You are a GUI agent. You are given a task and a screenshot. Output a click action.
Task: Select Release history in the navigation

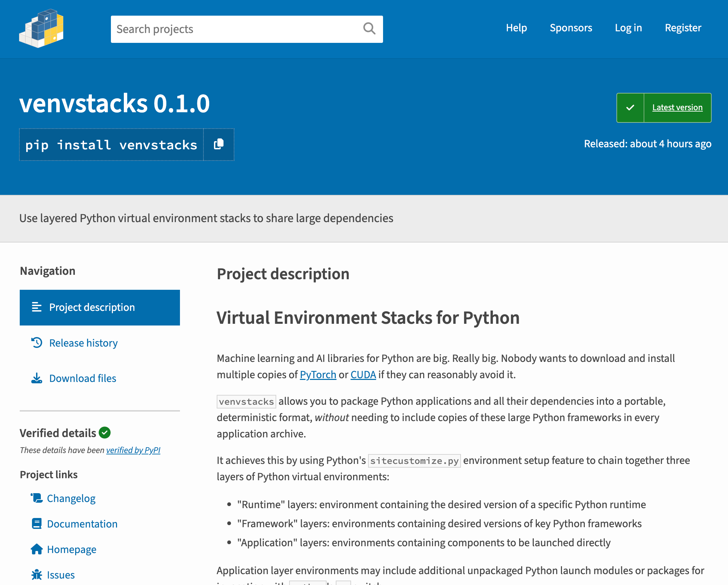point(83,343)
